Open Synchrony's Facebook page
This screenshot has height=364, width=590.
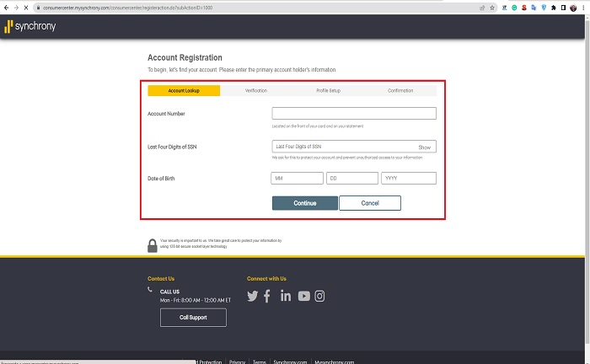[x=267, y=296]
